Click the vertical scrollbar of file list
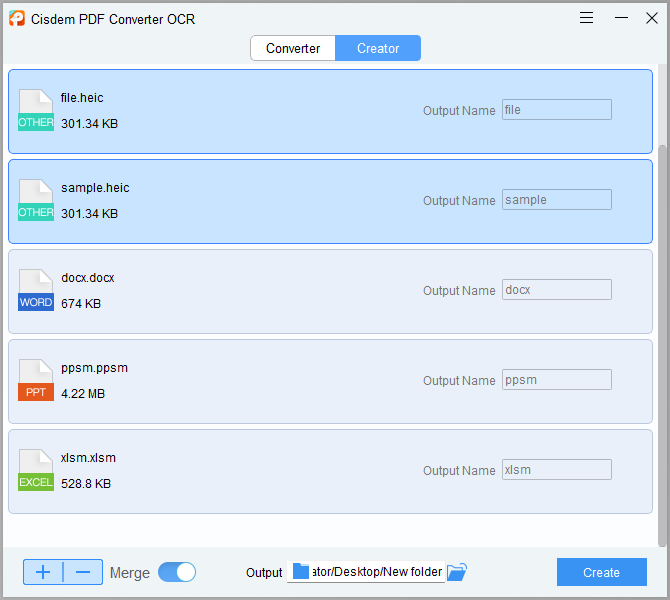This screenshot has height=600, width=670. tap(662, 345)
